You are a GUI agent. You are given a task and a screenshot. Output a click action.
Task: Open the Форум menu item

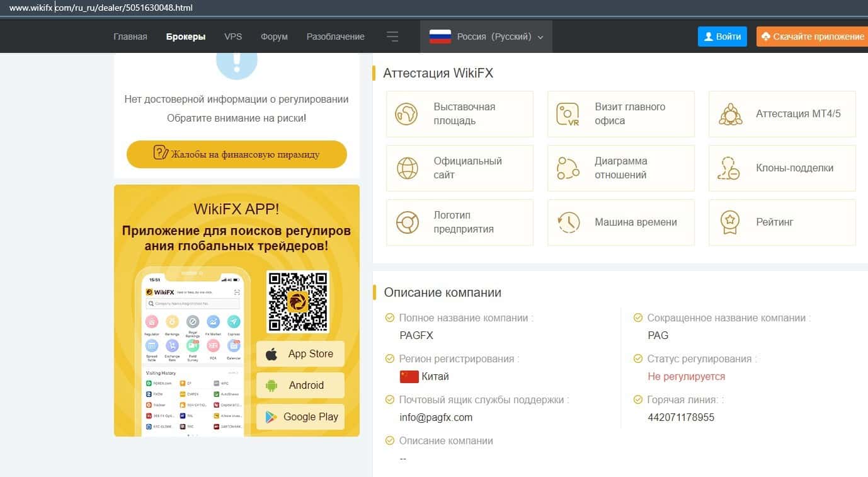click(274, 37)
